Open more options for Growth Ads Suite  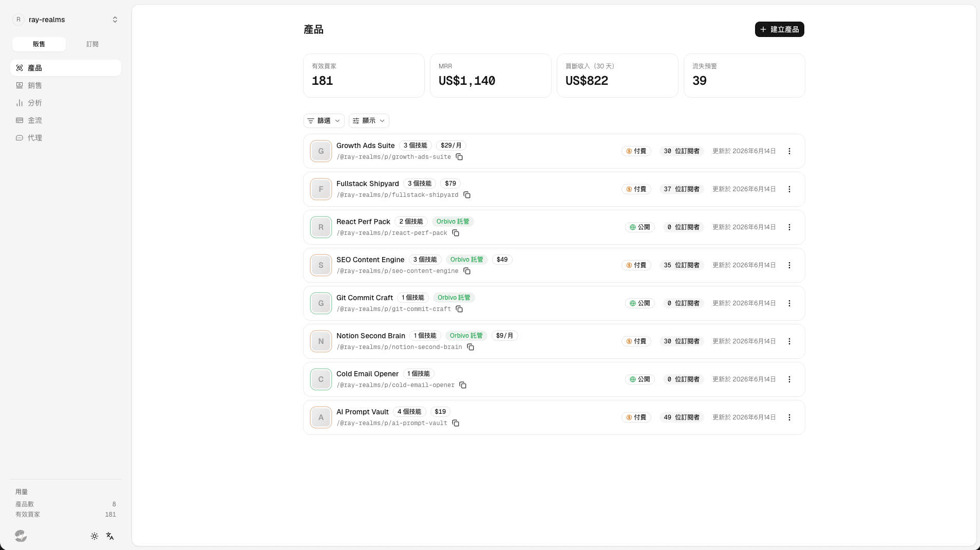pos(789,151)
